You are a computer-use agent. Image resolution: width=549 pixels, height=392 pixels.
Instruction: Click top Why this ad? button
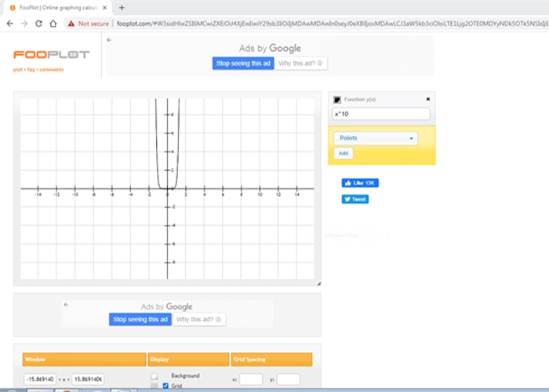coord(300,64)
